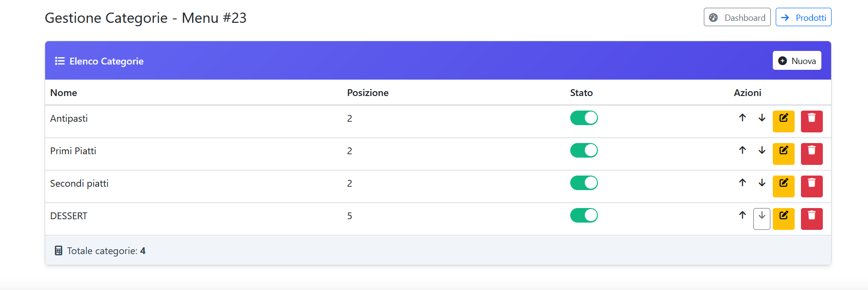
Task: Delete the Antipasti category
Action: (x=812, y=121)
